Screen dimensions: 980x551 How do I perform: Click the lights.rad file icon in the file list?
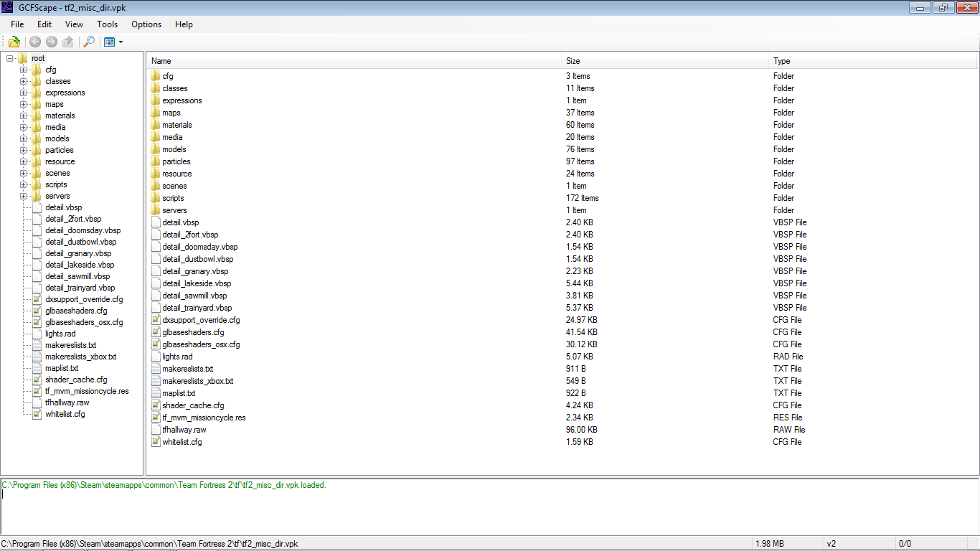[x=156, y=357]
